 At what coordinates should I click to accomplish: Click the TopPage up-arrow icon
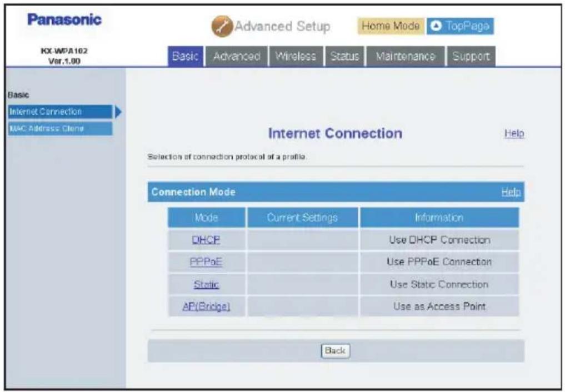[x=436, y=26]
